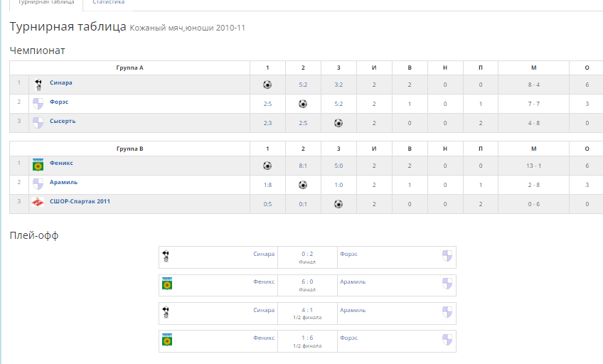Click Арамиль shield in the 6:0 final match
This screenshot has width=603, height=364.
pyautogui.click(x=447, y=284)
